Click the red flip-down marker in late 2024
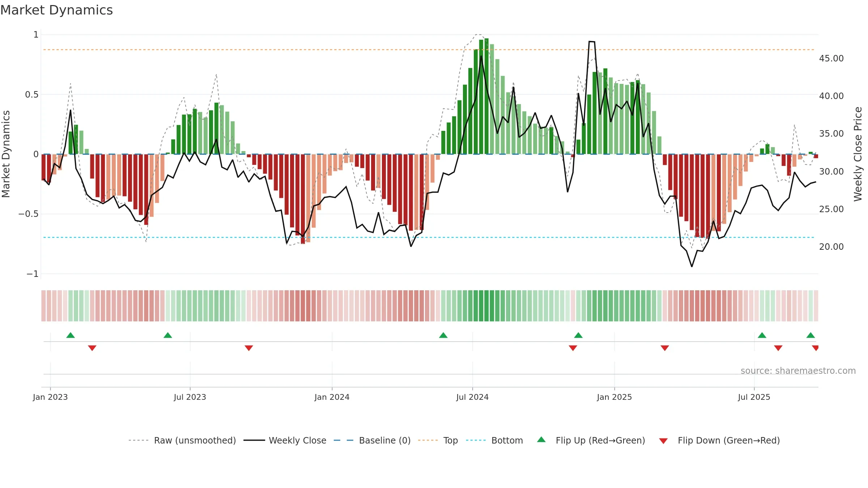The height and width of the screenshot is (488, 868). click(573, 348)
